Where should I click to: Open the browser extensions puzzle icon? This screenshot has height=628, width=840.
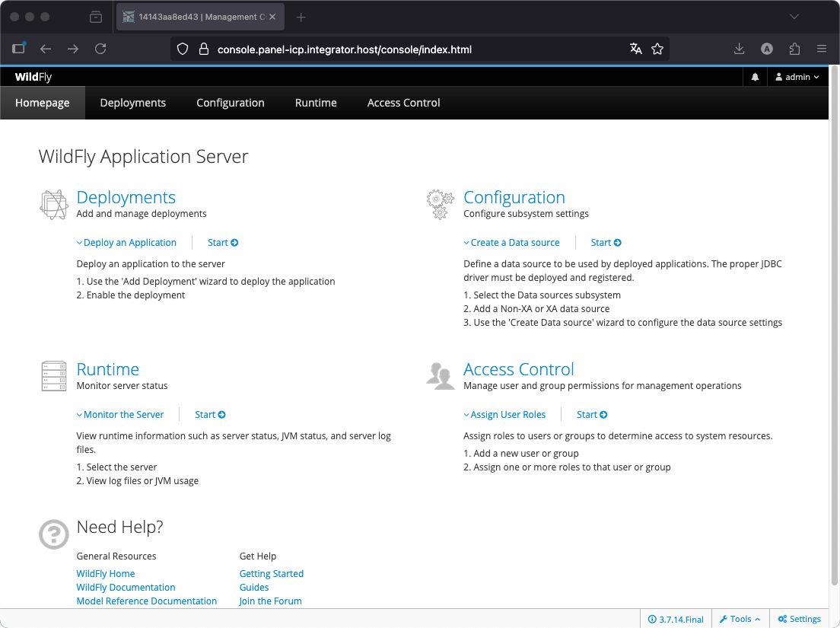point(794,49)
